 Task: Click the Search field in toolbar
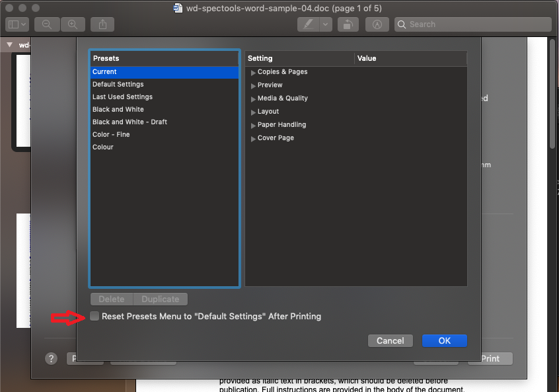click(x=472, y=24)
